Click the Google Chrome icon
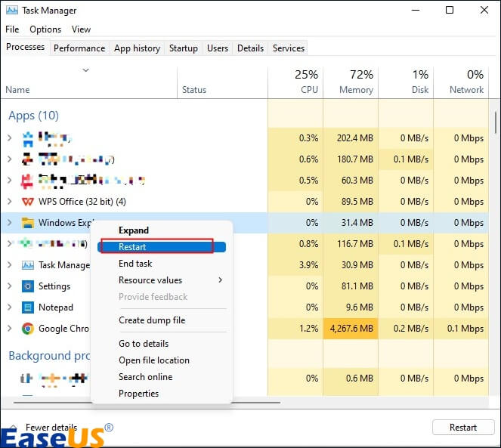Viewport: 501px width, 448px height. coord(27,329)
